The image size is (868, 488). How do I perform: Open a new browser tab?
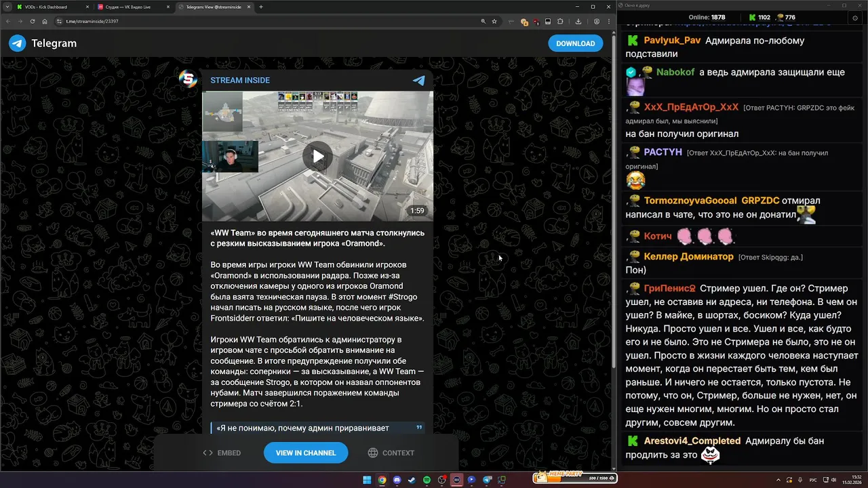[261, 7]
